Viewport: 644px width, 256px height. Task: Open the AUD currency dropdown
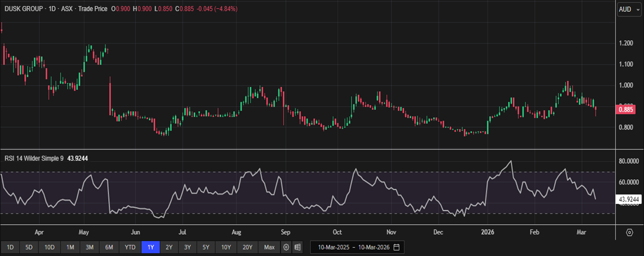(628, 9)
